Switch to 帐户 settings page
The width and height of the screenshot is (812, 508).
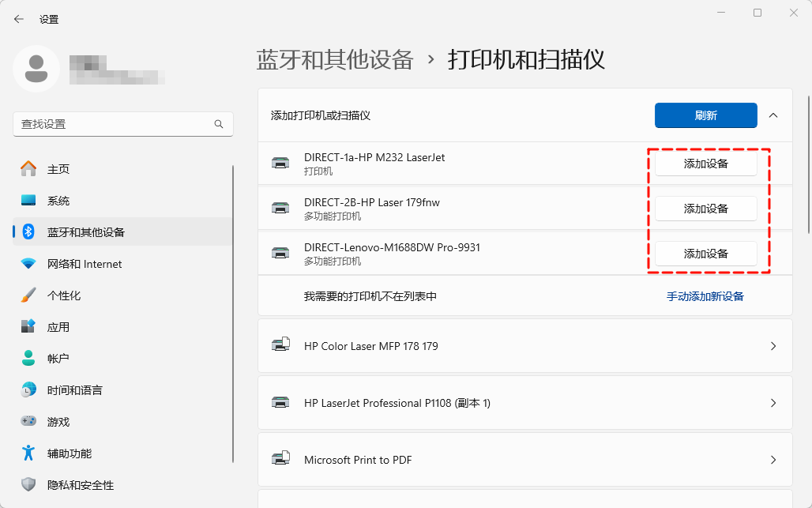tap(58, 359)
